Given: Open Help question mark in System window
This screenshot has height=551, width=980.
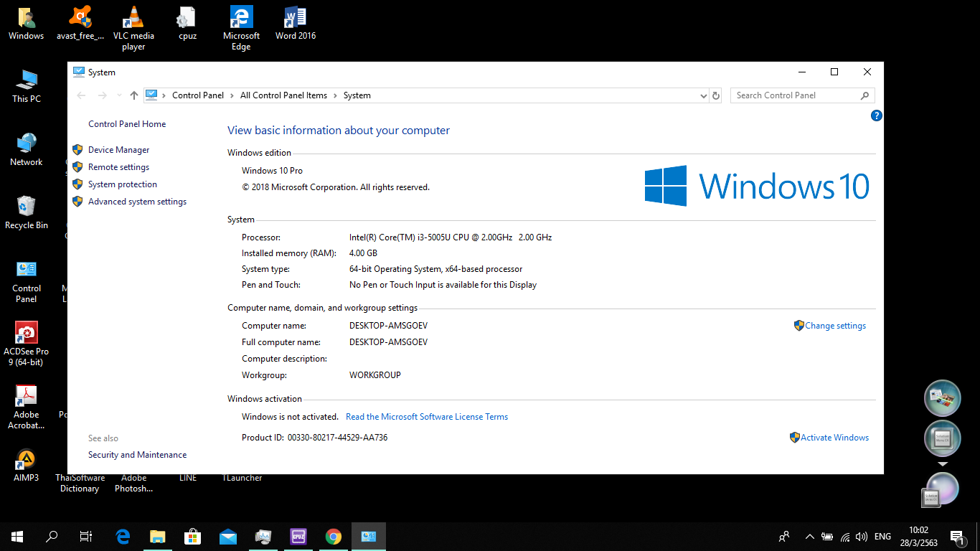Looking at the screenshot, I should tap(876, 116).
